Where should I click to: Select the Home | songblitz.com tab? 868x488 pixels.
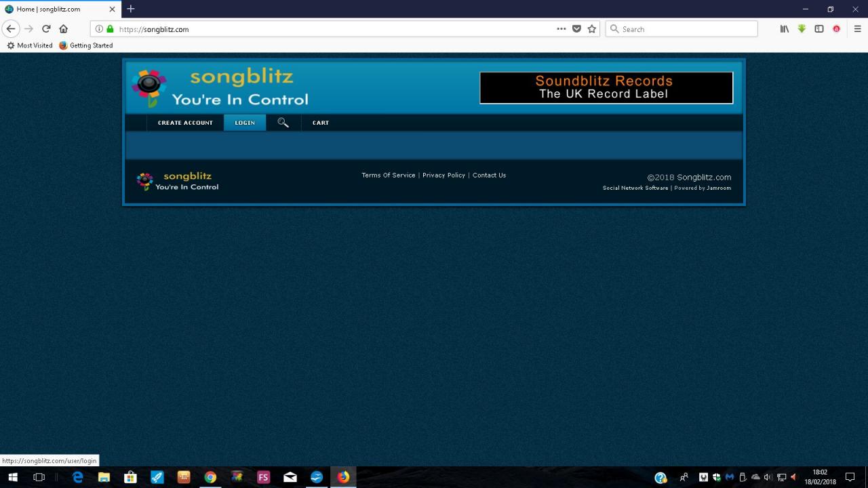pyautogui.click(x=60, y=9)
